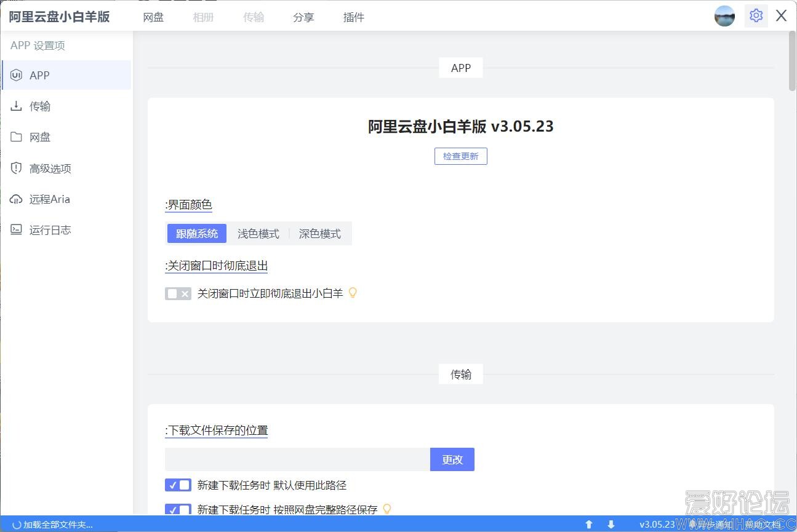Show 运行日志 in sidebar
Image resolution: width=797 pixels, height=532 pixels.
tap(66, 229)
